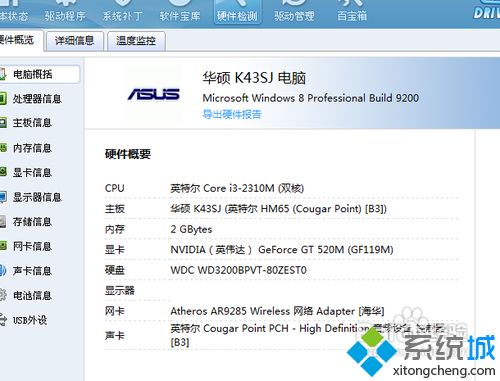
Task: Click the 网卡信息 network card icon
Action: click(3, 246)
